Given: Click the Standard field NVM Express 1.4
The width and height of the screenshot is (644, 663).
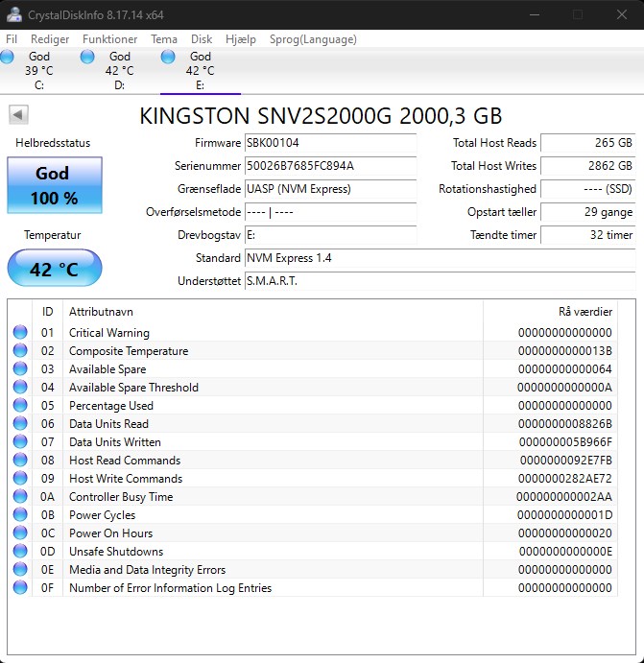Looking at the screenshot, I should (x=441, y=258).
